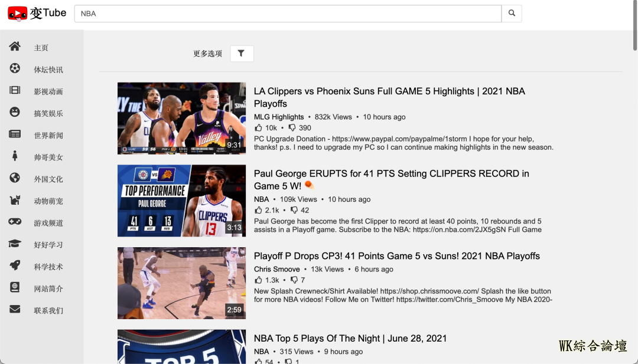Visit Chris Smoove channel link

coord(276,270)
